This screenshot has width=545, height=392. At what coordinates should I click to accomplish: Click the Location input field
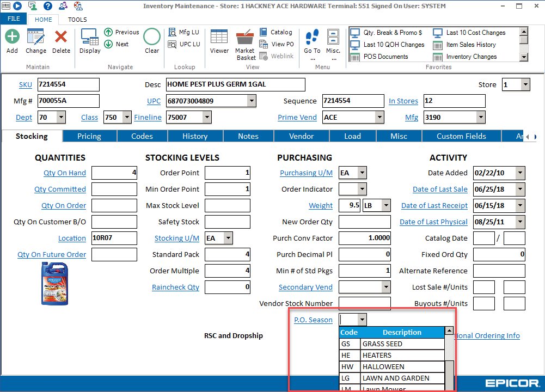[114, 238]
